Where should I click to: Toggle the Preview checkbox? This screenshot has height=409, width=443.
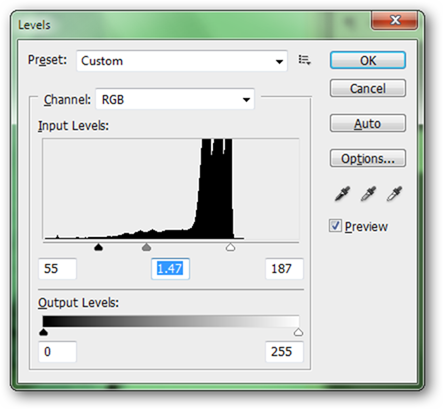[x=335, y=226]
